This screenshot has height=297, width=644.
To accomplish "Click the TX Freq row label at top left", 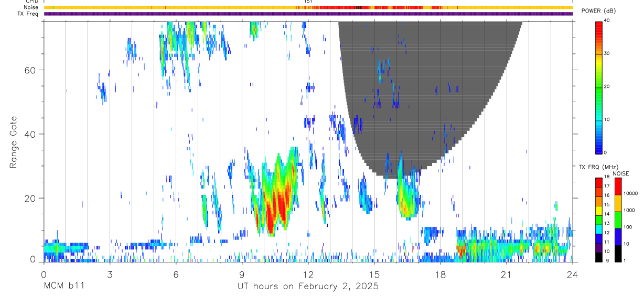I will pyautogui.click(x=28, y=14).
